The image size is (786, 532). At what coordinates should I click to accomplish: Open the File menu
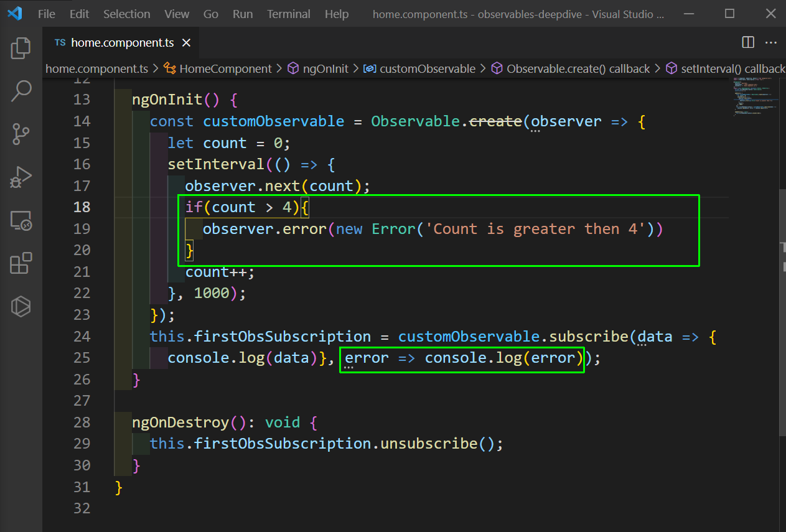47,14
